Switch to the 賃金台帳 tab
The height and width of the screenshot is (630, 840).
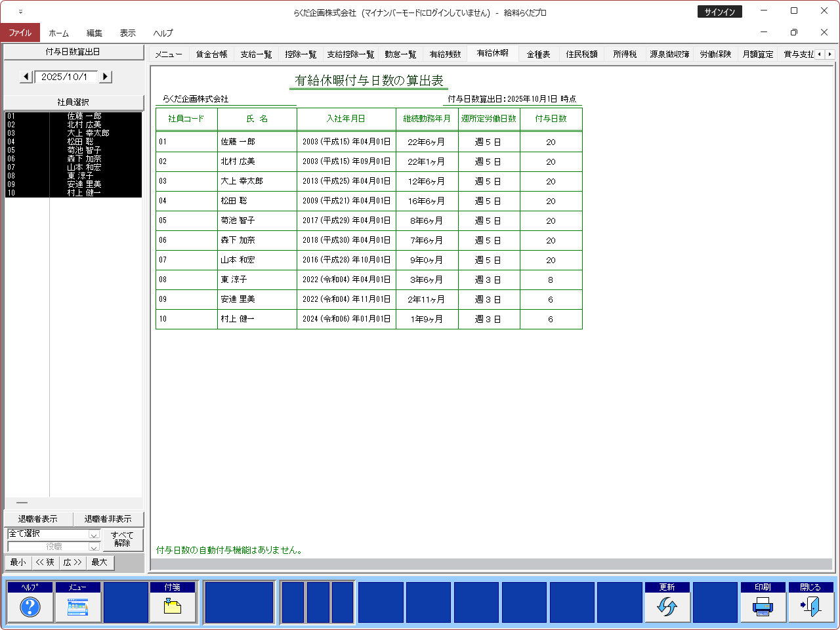(x=211, y=54)
